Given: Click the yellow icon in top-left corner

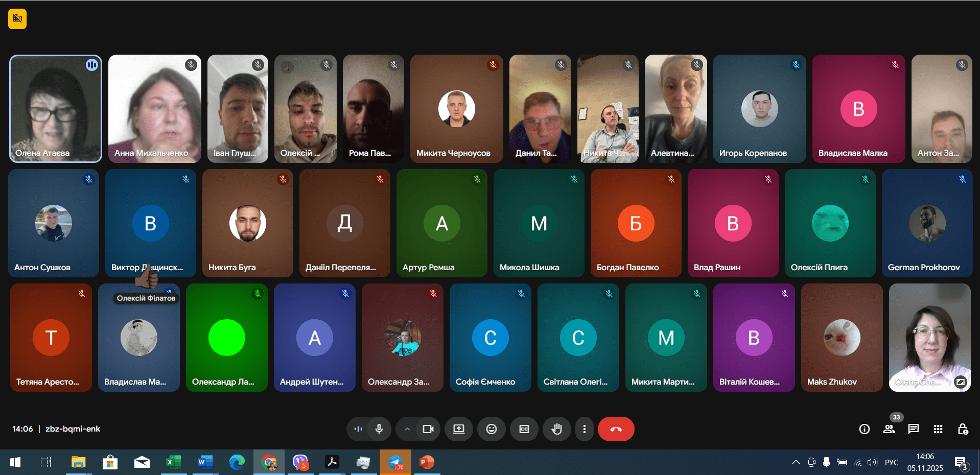Looking at the screenshot, I should pos(17,19).
